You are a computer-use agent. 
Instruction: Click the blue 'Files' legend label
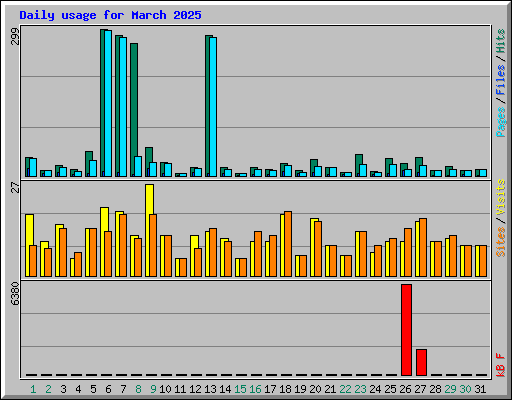click(500, 79)
